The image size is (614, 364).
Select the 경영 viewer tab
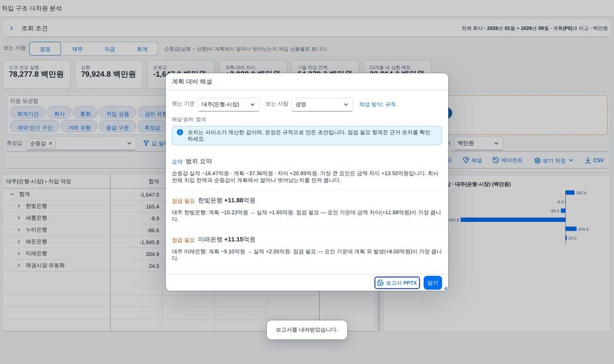[x=45, y=49]
